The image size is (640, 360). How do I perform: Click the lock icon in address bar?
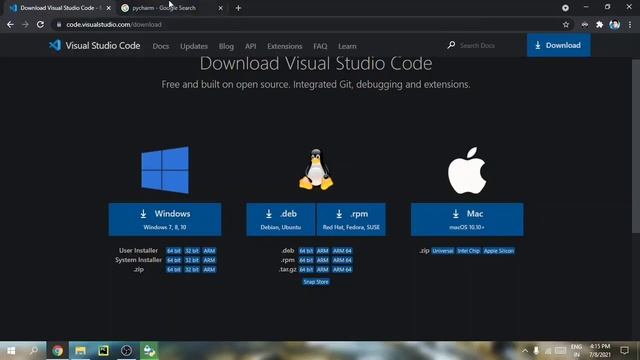tap(59, 24)
